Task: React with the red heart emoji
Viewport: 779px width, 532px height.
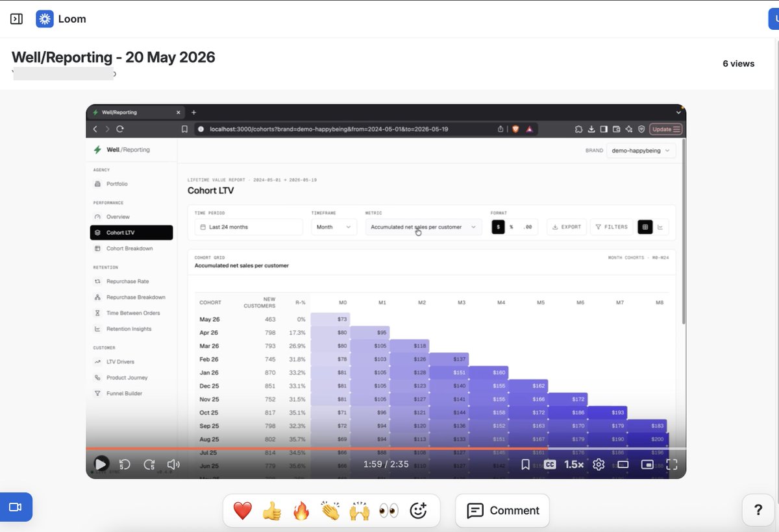Action: (x=242, y=511)
